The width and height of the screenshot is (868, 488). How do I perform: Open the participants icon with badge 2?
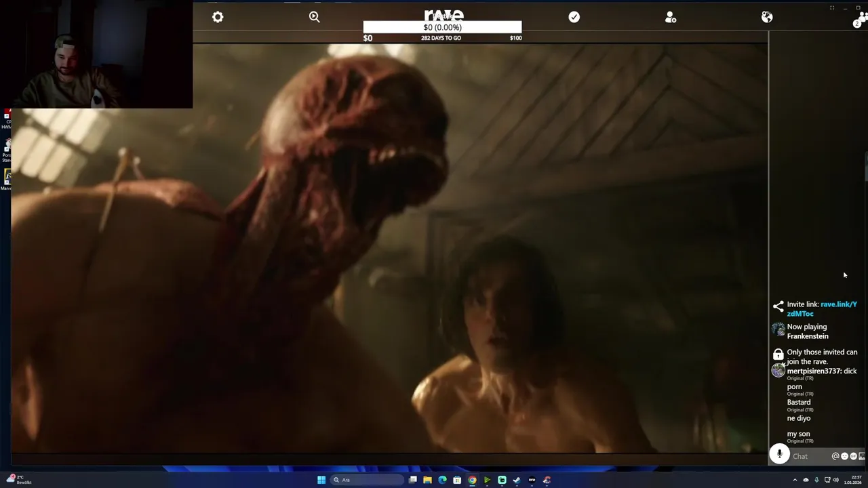point(860,19)
